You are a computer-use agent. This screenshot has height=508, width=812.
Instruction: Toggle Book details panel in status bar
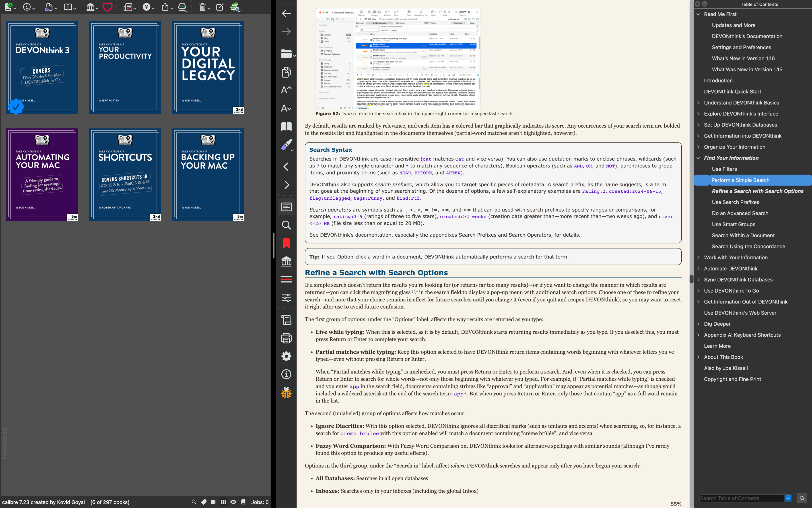(x=243, y=502)
